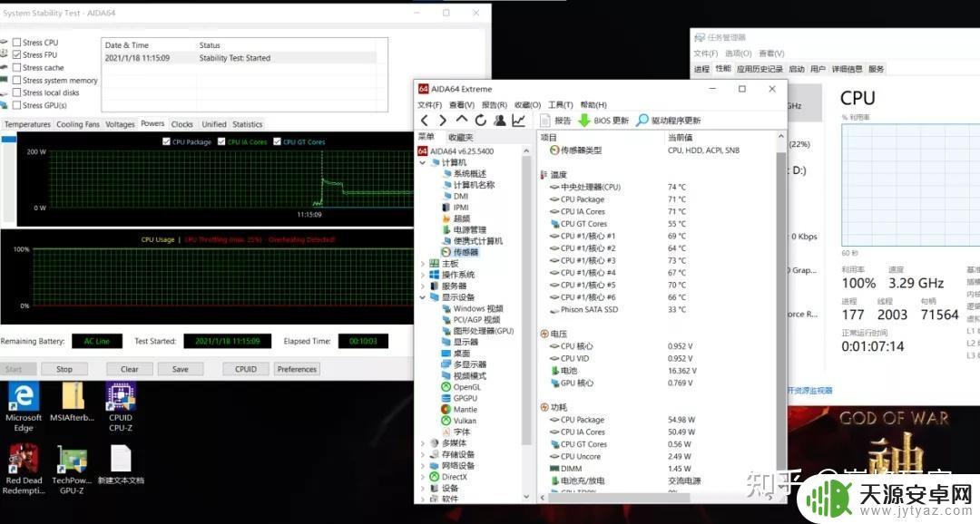This screenshot has width=980, height=524.
Task: Open the IPMI tree entry
Action: point(456,208)
